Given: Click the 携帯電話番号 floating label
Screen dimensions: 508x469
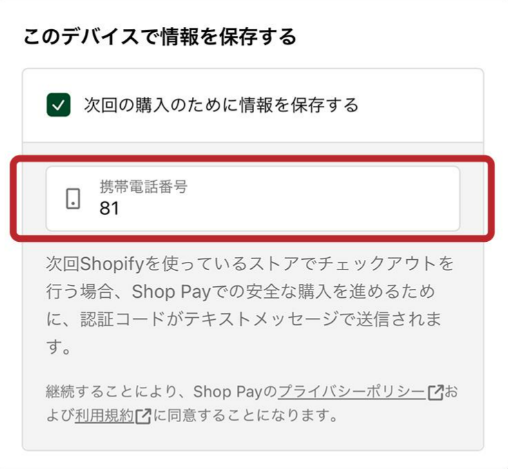Looking at the screenshot, I should click(144, 186).
